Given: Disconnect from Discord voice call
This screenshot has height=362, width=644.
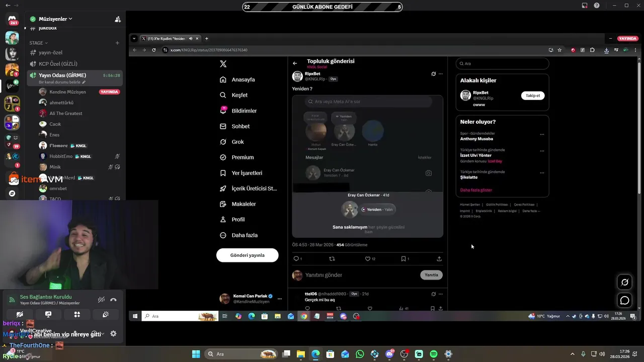Looking at the screenshot, I should (113, 300).
